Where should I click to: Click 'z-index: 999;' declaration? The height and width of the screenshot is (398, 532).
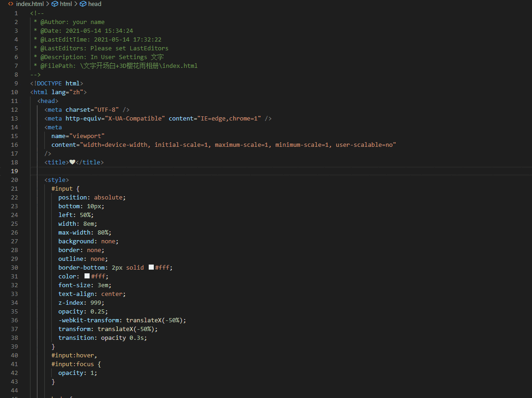81,303
